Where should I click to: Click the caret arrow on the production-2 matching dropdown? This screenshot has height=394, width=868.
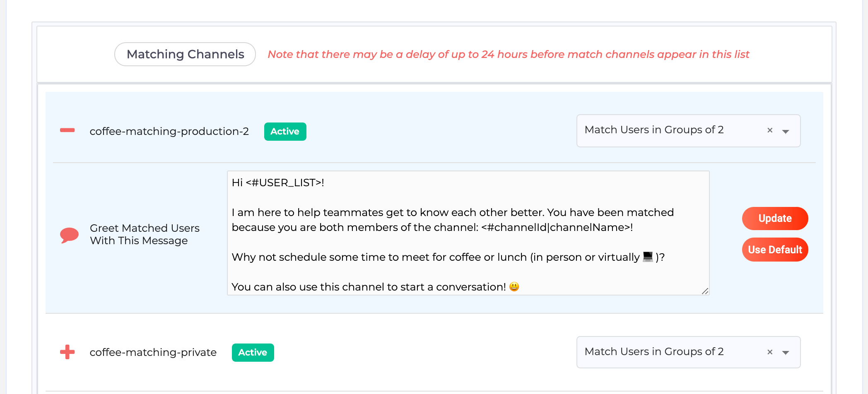[x=786, y=131]
